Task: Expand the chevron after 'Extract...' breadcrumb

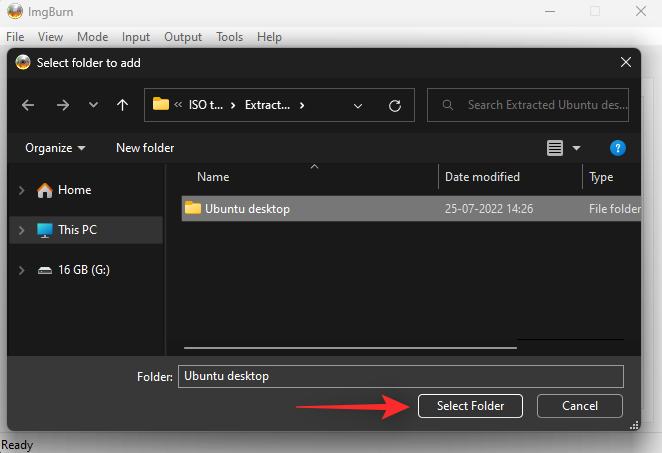Action: coord(302,105)
